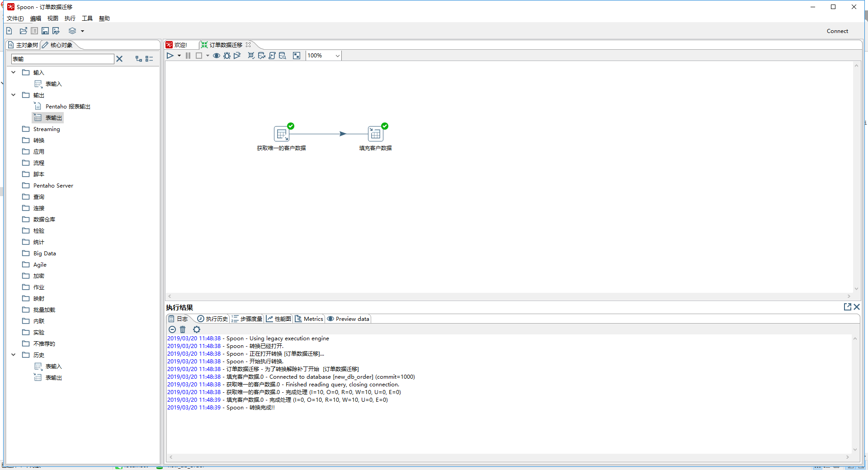Collapse the 输入 folder
This screenshot has height=470, width=868.
click(x=14, y=72)
